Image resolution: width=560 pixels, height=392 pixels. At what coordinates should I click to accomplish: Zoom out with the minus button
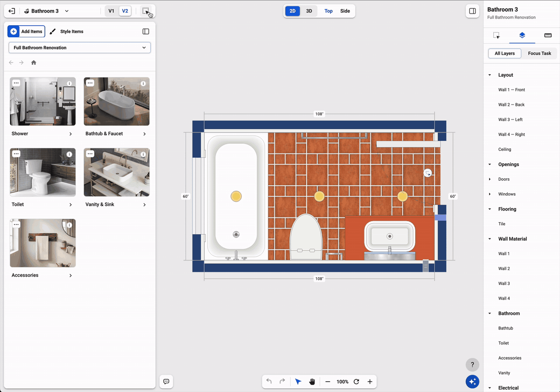click(328, 382)
